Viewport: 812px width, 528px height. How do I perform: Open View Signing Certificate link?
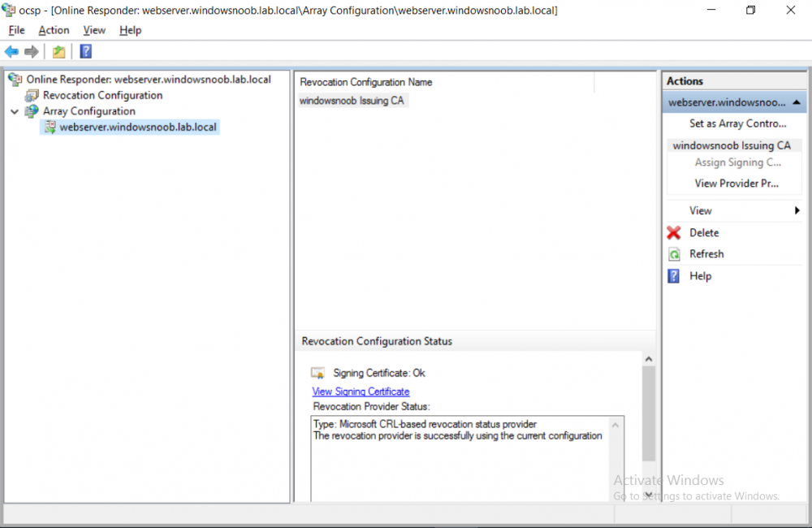click(361, 392)
